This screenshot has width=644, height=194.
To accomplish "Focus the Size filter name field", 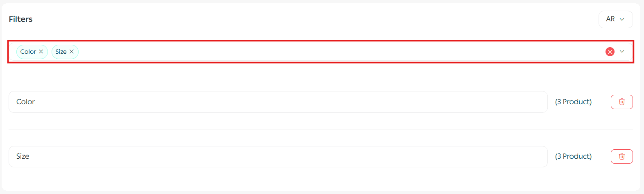I will click(x=278, y=156).
